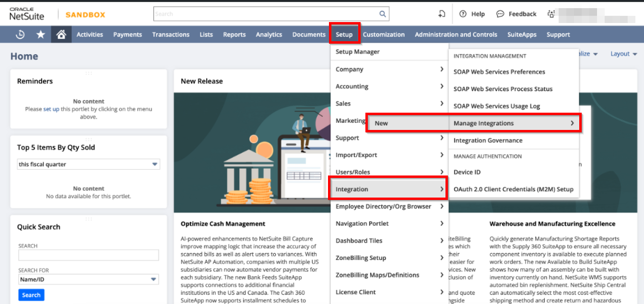Image resolution: width=644 pixels, height=304 pixels.
Task: Open the Layout dropdown
Action: coord(623,54)
